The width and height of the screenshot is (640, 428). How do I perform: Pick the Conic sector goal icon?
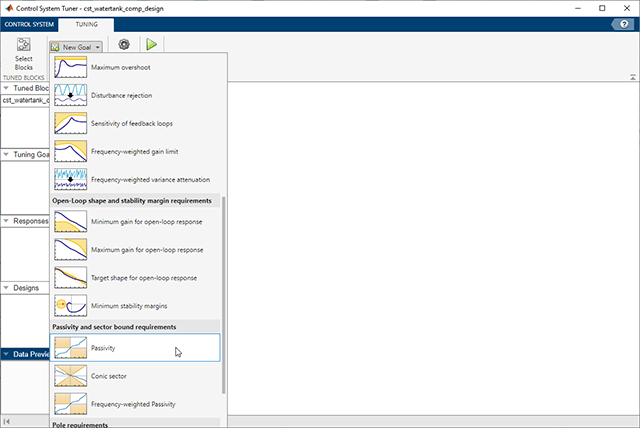[71, 376]
